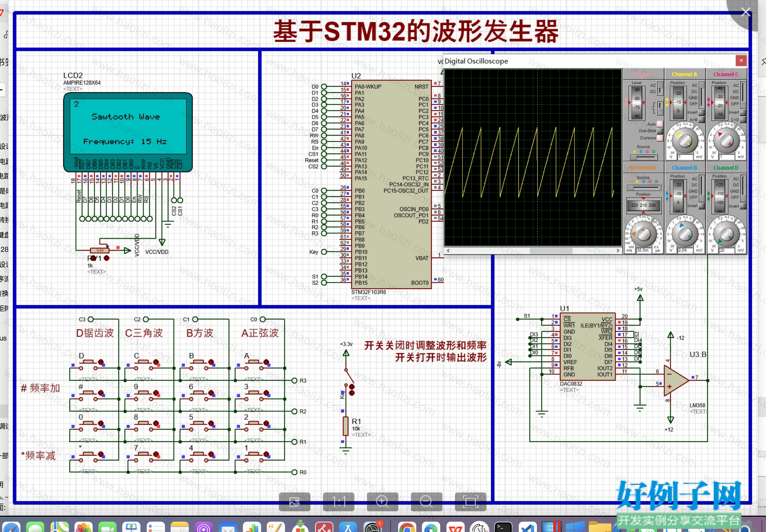Click Channel A AC/DC/GND/OFF coupling selector

click(x=701, y=94)
